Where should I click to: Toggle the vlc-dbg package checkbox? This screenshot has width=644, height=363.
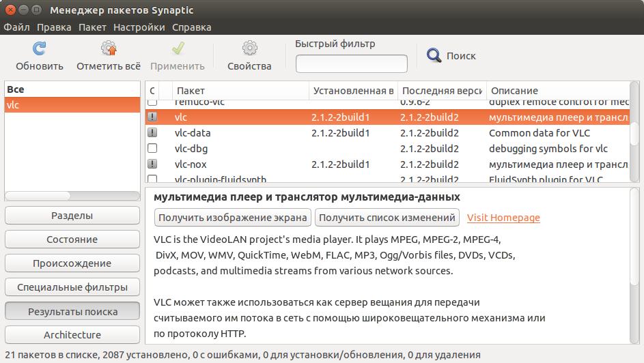pyautogui.click(x=152, y=149)
